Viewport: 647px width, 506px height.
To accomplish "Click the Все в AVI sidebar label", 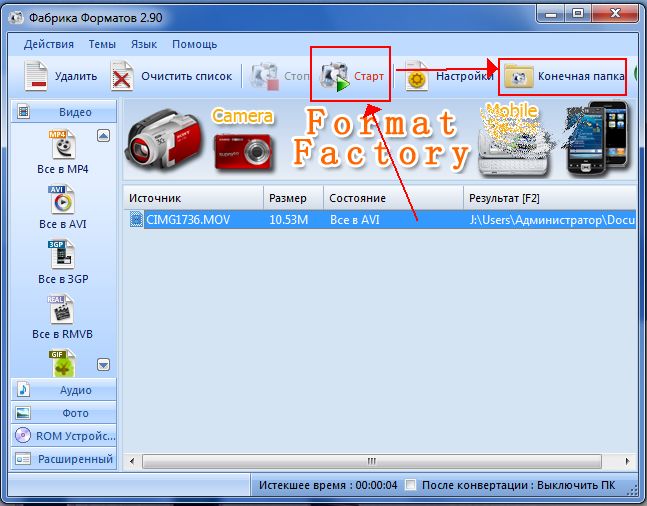I will tap(63, 224).
